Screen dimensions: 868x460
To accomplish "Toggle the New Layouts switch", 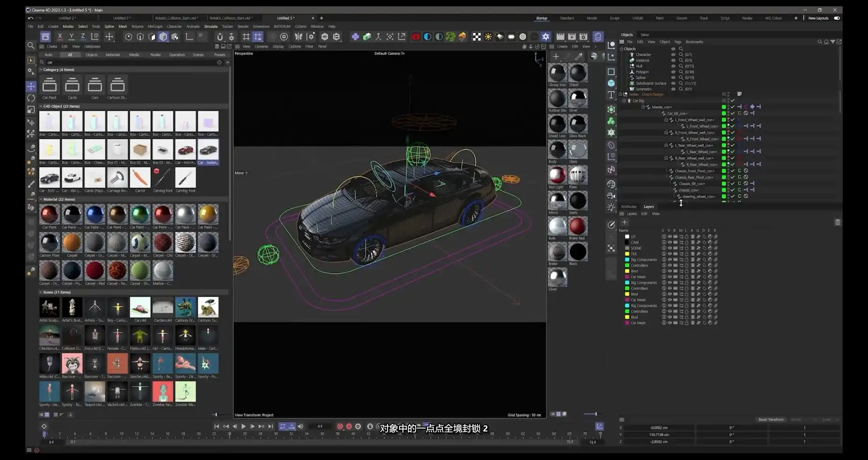I will tap(837, 18).
